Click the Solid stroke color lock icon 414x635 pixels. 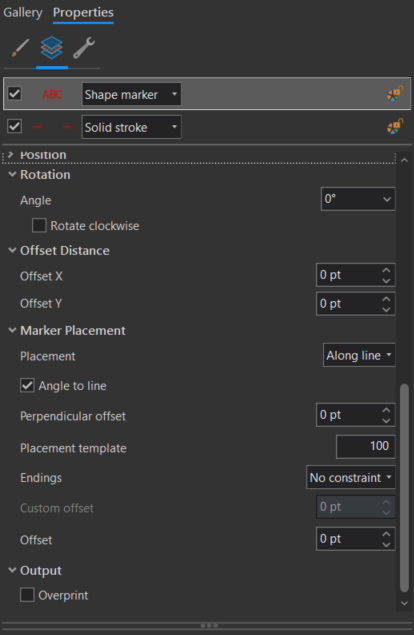pyautogui.click(x=395, y=126)
